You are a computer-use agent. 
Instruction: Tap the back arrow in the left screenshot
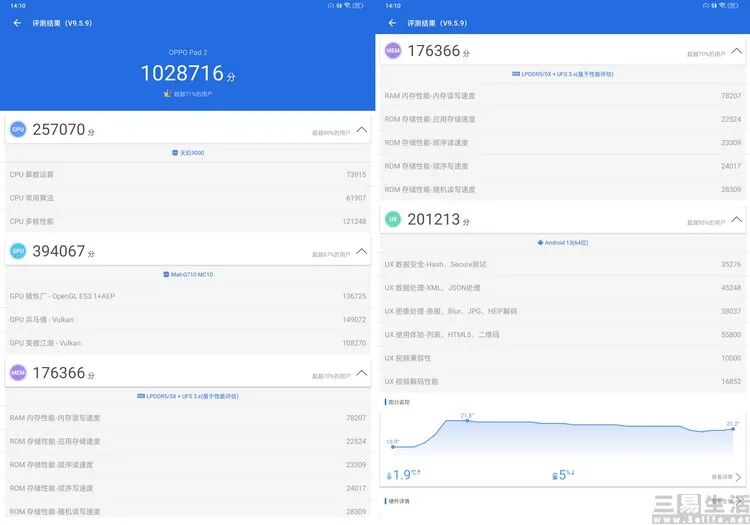click(17, 23)
